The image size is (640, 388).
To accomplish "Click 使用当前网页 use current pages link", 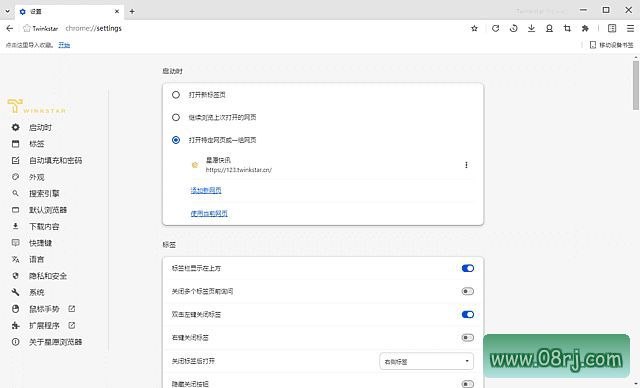I will [x=209, y=213].
